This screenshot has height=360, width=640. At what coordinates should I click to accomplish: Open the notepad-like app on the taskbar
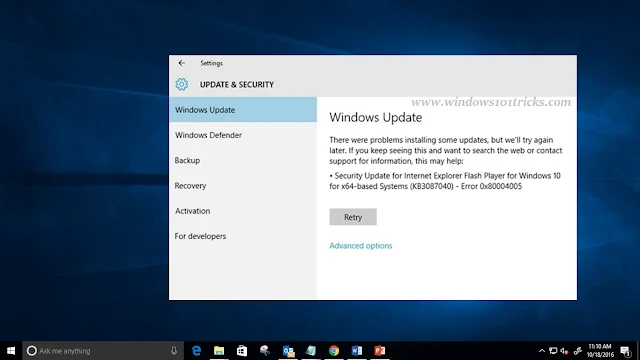click(311, 351)
